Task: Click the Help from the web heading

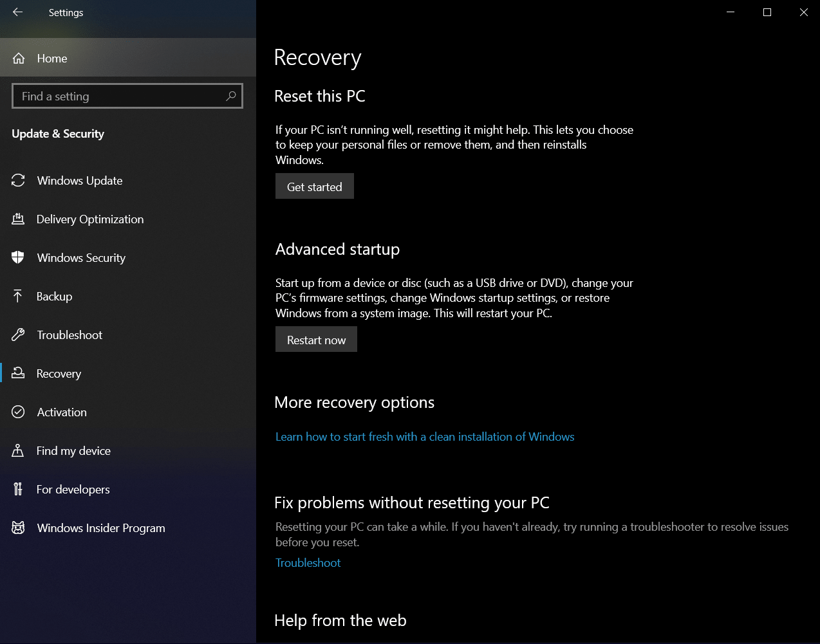Action: pos(340,621)
